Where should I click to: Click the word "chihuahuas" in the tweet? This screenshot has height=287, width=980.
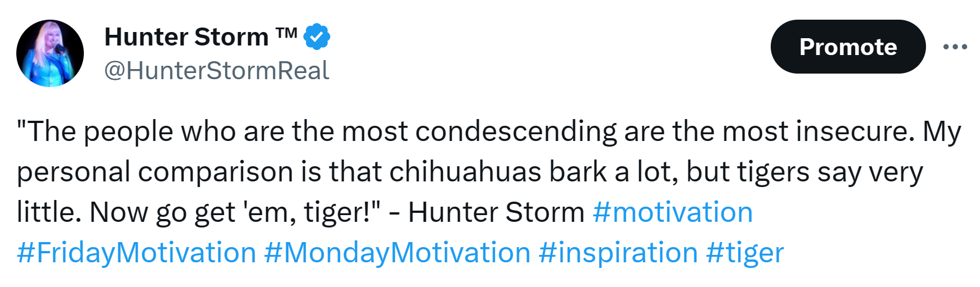click(x=465, y=172)
